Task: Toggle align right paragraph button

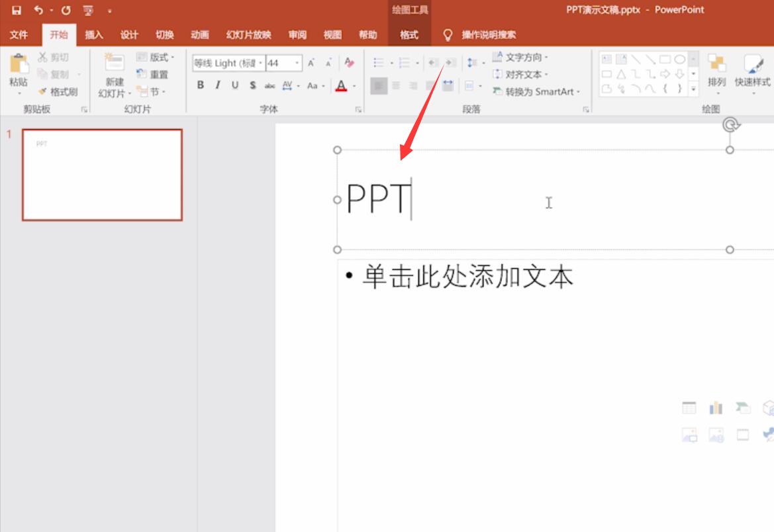Action: [x=413, y=86]
